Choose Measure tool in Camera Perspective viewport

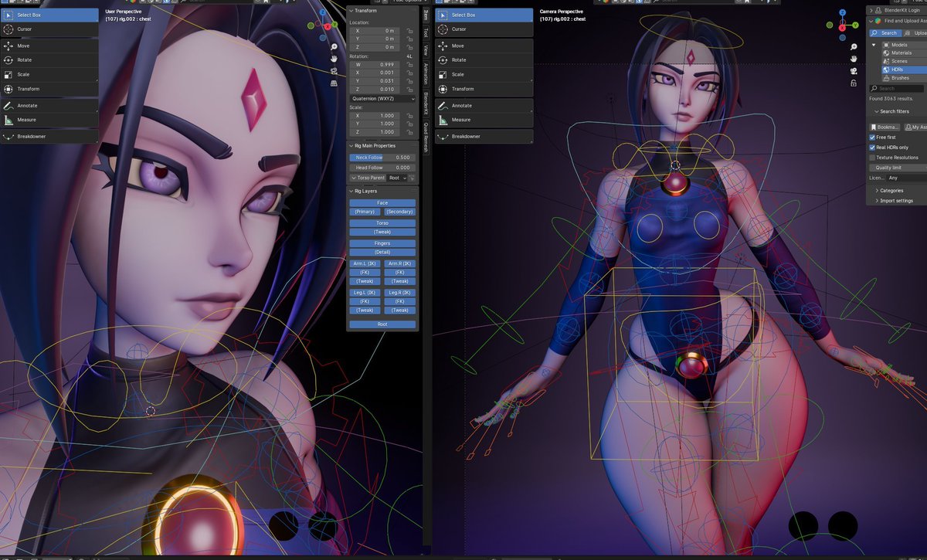point(484,120)
